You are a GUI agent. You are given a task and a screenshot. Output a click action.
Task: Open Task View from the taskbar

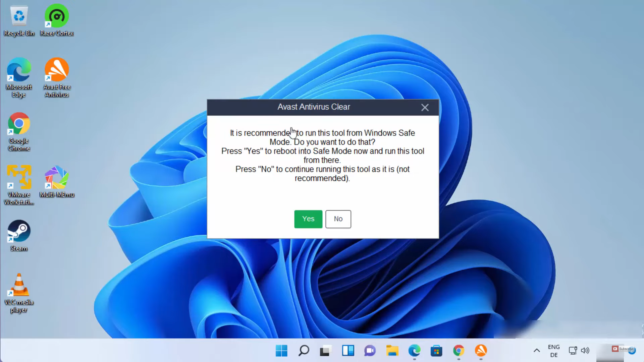point(325,351)
